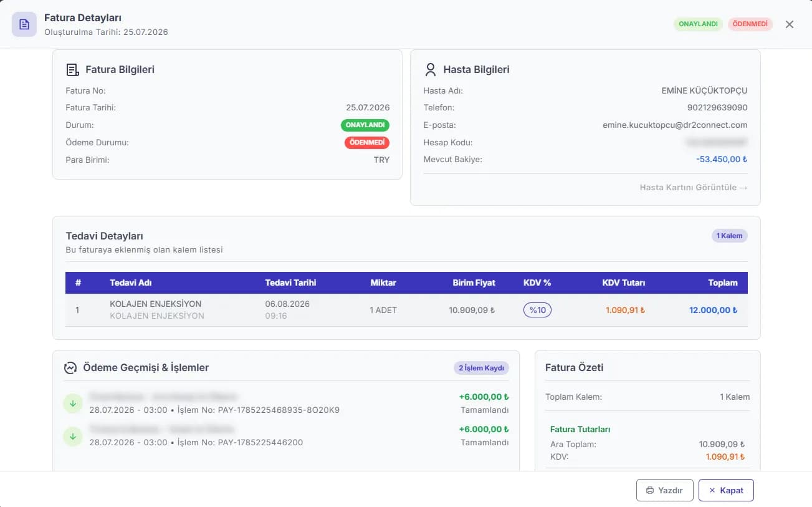Click the Hasta Bilgileri person icon
Screen dimensions: 812x507
pyautogui.click(x=430, y=69)
